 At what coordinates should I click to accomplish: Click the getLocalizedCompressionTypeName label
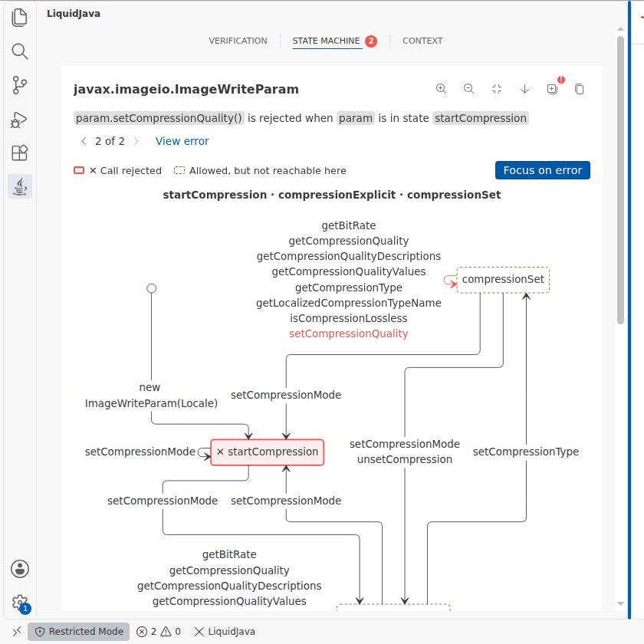coord(348,303)
